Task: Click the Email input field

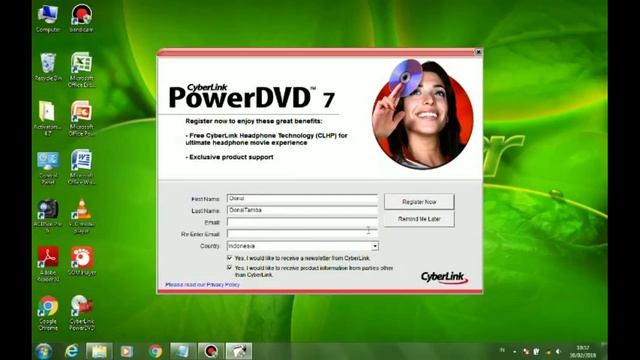Action: coord(302,222)
